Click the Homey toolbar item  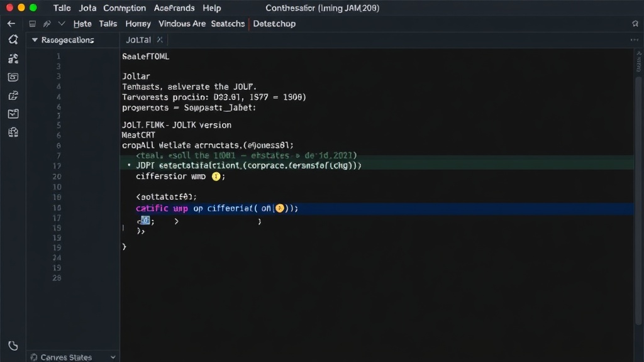point(138,24)
